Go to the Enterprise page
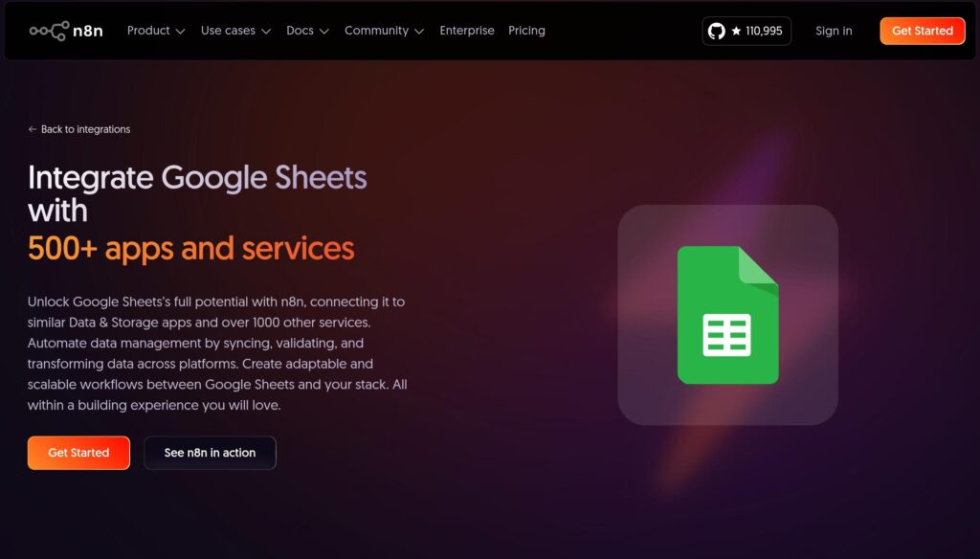The width and height of the screenshot is (980, 559). click(x=467, y=31)
